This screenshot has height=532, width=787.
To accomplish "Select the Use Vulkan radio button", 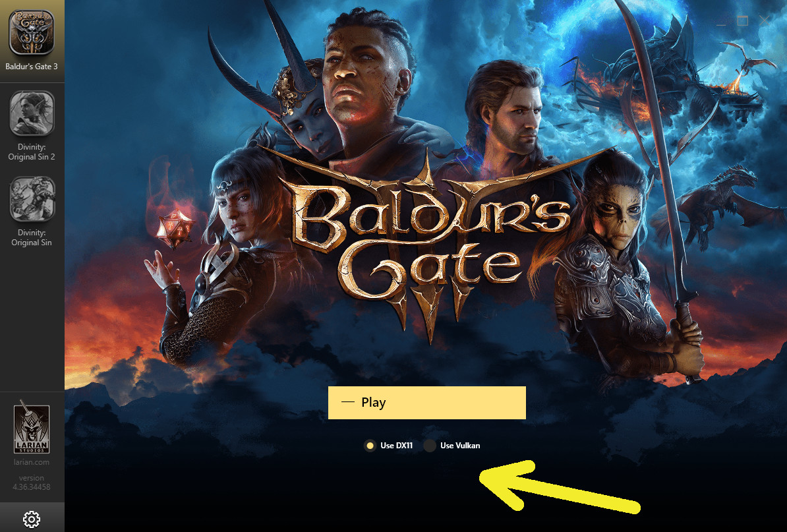I will 430,445.
